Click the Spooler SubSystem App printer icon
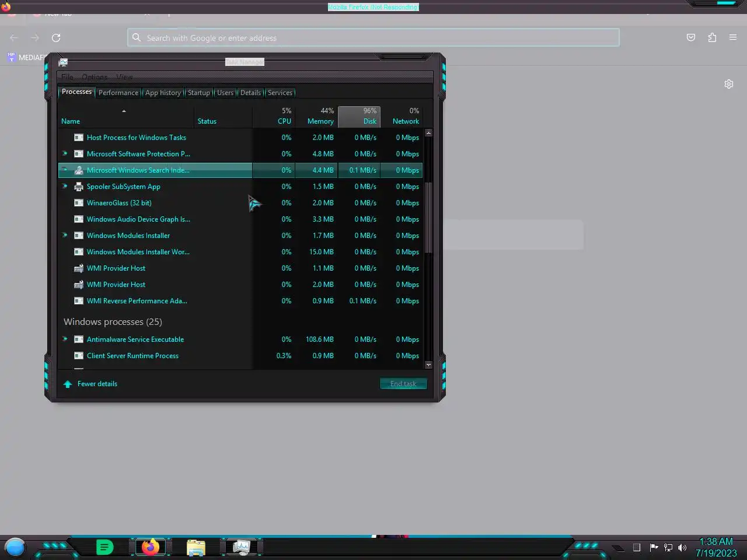The height and width of the screenshot is (560, 747). [79, 187]
